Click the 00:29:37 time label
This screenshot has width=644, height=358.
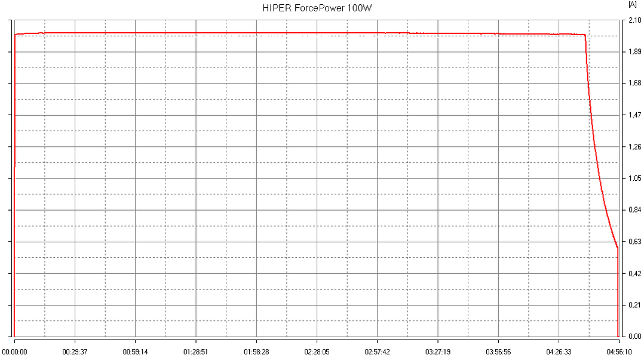coord(75,352)
